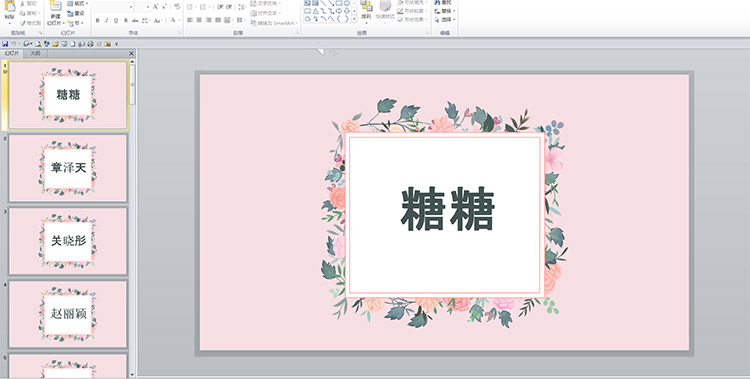Open the Arrange (排列) menu
Viewport: 750px width, 379px height.
click(366, 11)
